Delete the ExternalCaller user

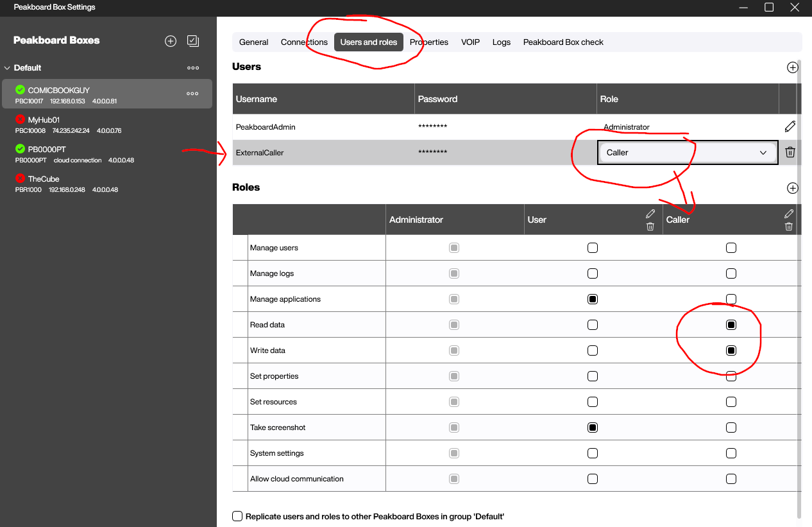790,152
